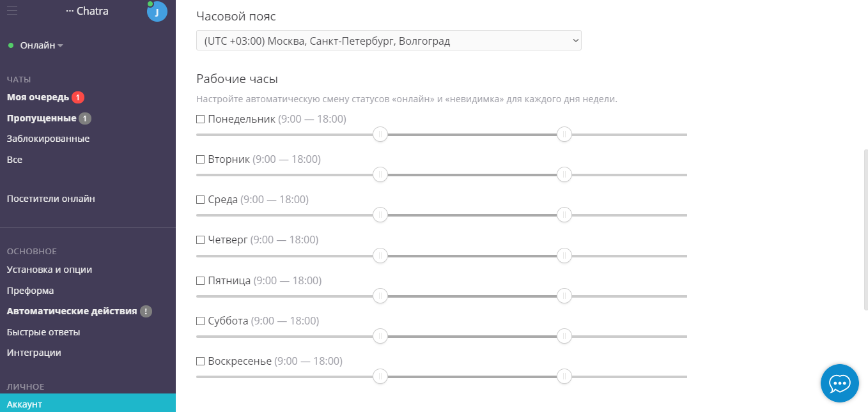Open the blue chat widget bubble
The width and height of the screenshot is (868, 412).
point(839,383)
